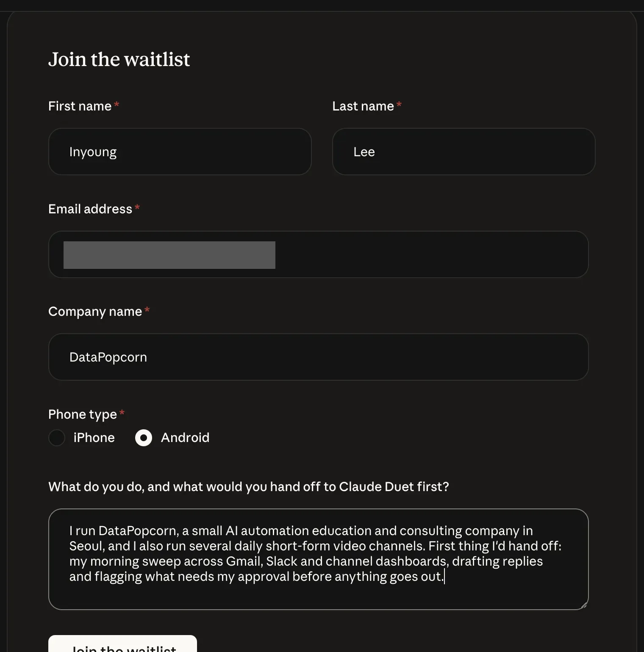This screenshot has width=644, height=652.
Task: Grab the textarea resize handle corner
Action: tap(583, 605)
